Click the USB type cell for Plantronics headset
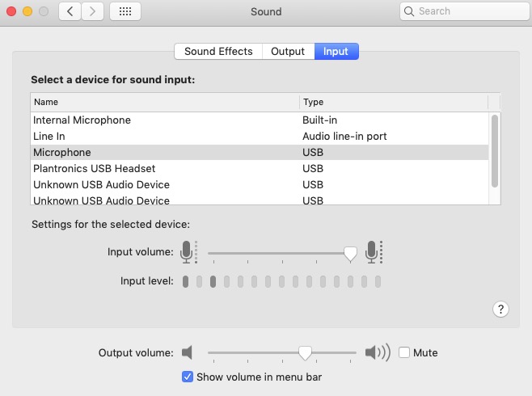This screenshot has height=396, width=532. tap(313, 169)
